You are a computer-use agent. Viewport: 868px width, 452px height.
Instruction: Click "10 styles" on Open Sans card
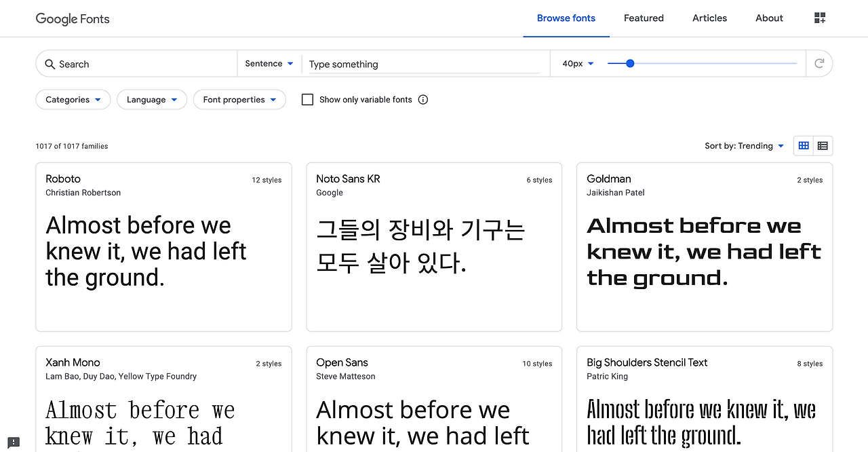(537, 364)
